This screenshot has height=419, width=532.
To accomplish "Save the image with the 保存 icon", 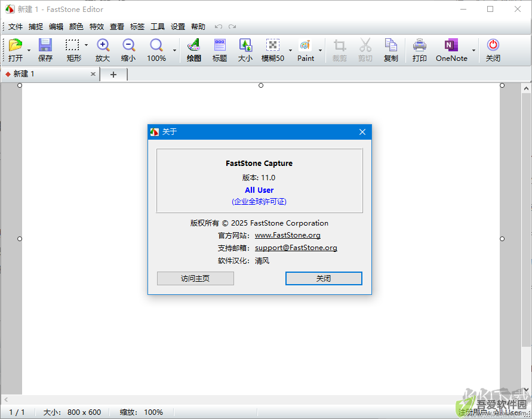I will click(45, 50).
